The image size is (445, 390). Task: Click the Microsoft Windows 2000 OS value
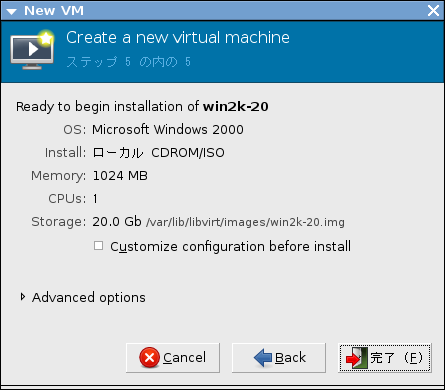coord(168,129)
